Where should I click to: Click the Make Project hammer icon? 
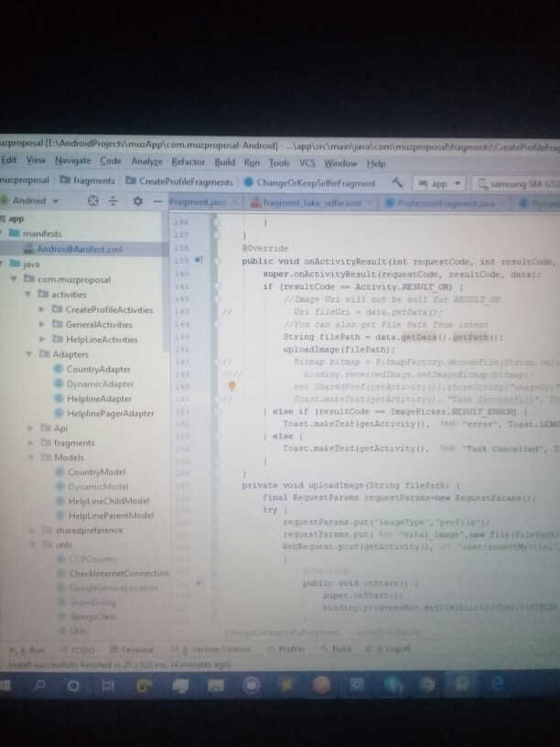(x=396, y=182)
